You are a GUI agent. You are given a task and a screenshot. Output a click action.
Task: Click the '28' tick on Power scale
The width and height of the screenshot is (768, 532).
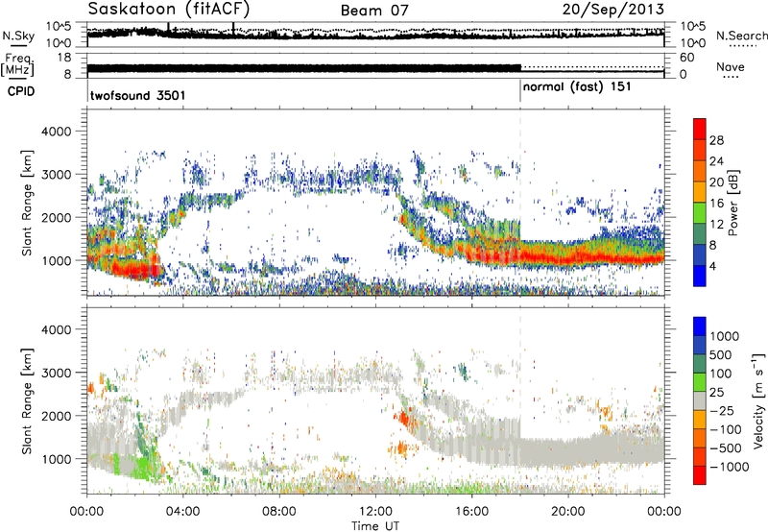[x=716, y=140]
